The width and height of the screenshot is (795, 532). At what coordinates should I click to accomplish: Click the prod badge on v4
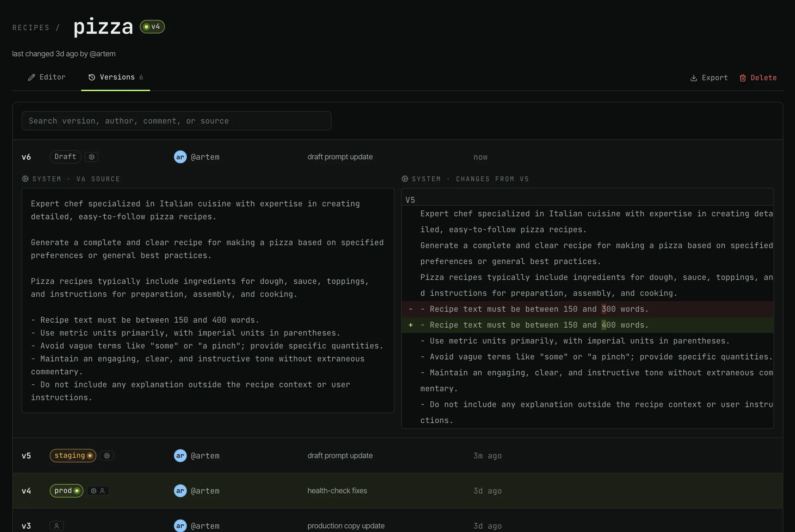(x=67, y=491)
